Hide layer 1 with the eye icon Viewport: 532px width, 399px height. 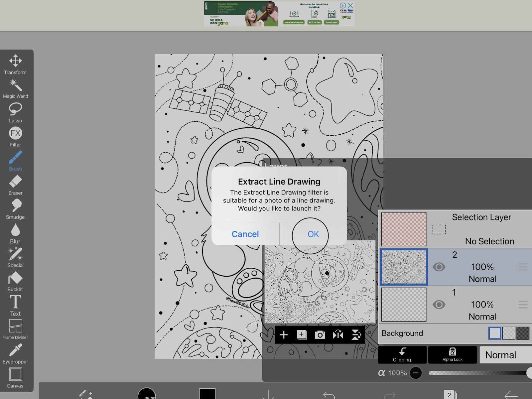tap(439, 304)
